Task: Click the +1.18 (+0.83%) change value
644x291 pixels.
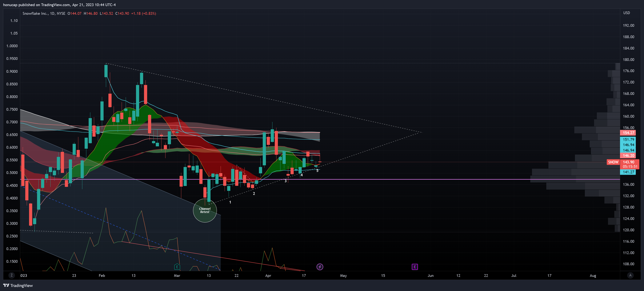Action: pos(144,13)
